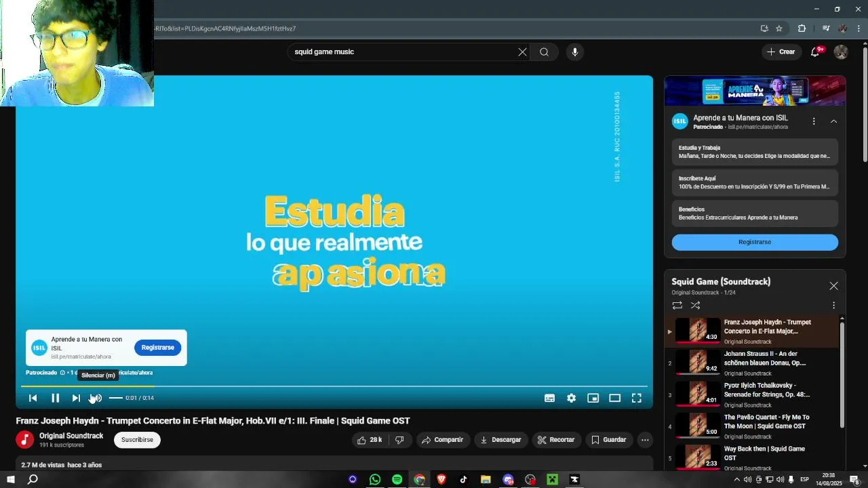Open playlist options three-dot menu
The image size is (868, 488).
(833, 306)
